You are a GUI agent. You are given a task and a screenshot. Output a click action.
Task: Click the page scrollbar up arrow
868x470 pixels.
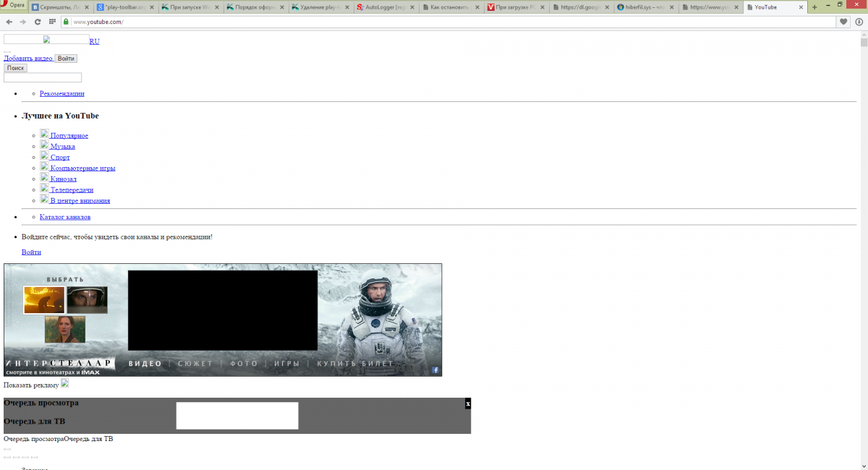864,34
